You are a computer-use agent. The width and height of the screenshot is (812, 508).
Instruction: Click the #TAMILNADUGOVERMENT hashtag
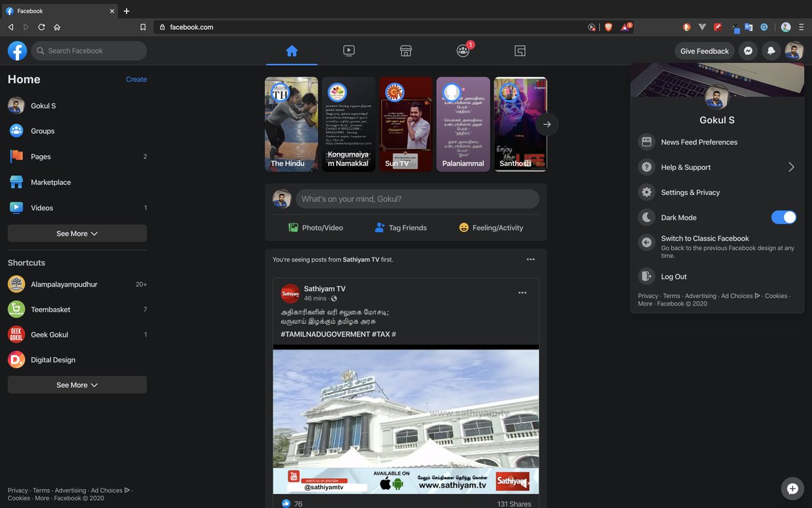[325, 335]
